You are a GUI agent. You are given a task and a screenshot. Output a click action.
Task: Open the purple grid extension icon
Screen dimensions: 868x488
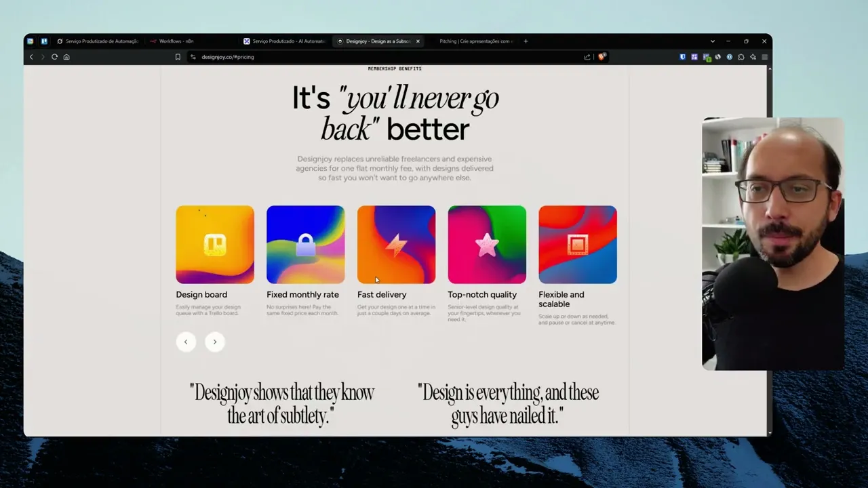[x=694, y=57]
